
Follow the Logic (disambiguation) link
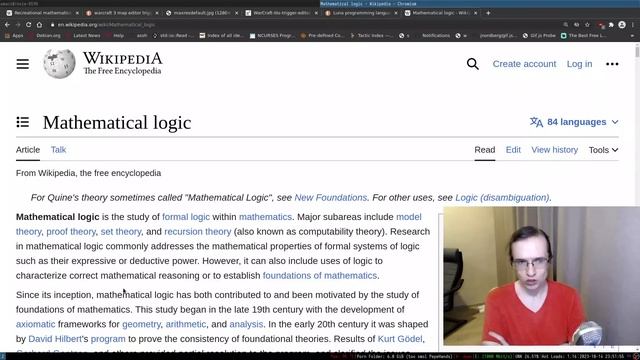(502, 198)
